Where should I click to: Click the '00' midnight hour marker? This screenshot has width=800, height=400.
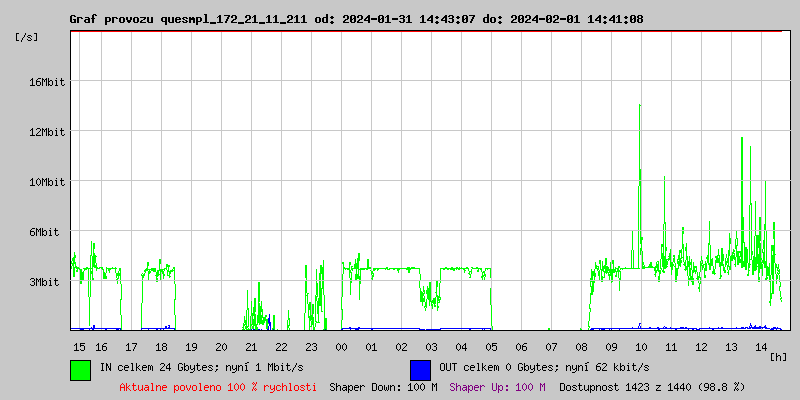pos(341,346)
